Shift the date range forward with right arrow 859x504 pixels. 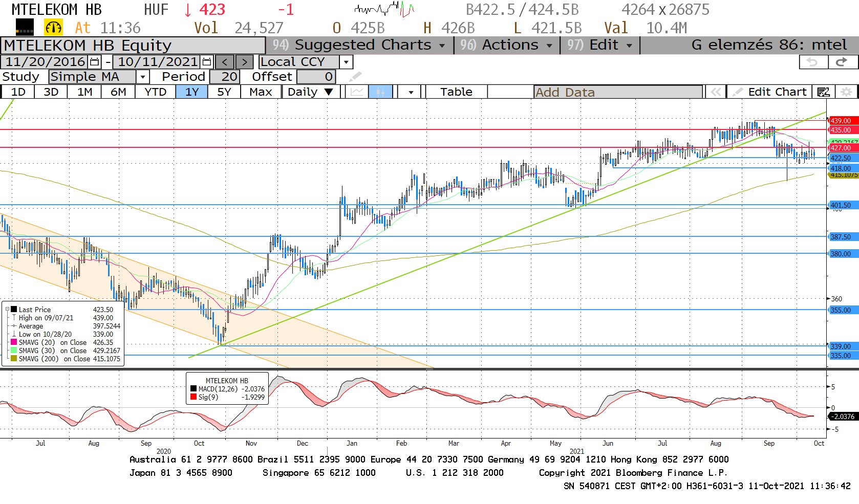pos(244,62)
